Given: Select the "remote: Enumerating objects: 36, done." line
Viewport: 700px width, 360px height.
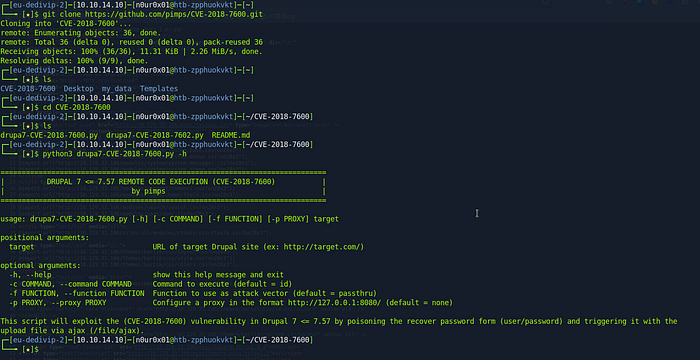Looking at the screenshot, I should (x=81, y=33).
